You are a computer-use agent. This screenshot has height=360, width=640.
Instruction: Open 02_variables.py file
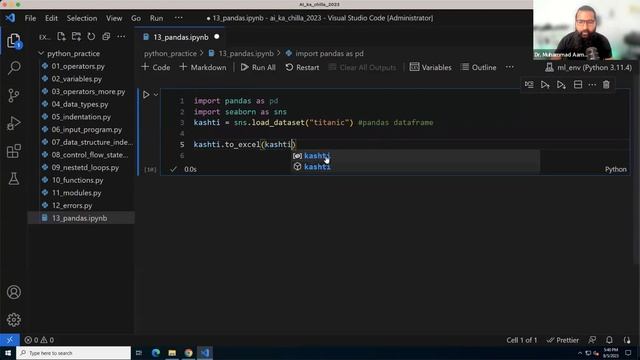[x=77, y=79]
